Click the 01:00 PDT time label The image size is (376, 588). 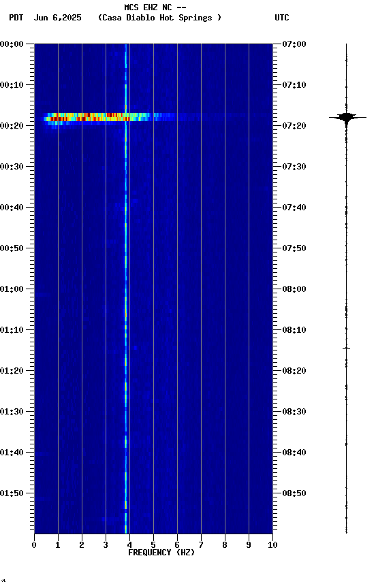[12, 289]
